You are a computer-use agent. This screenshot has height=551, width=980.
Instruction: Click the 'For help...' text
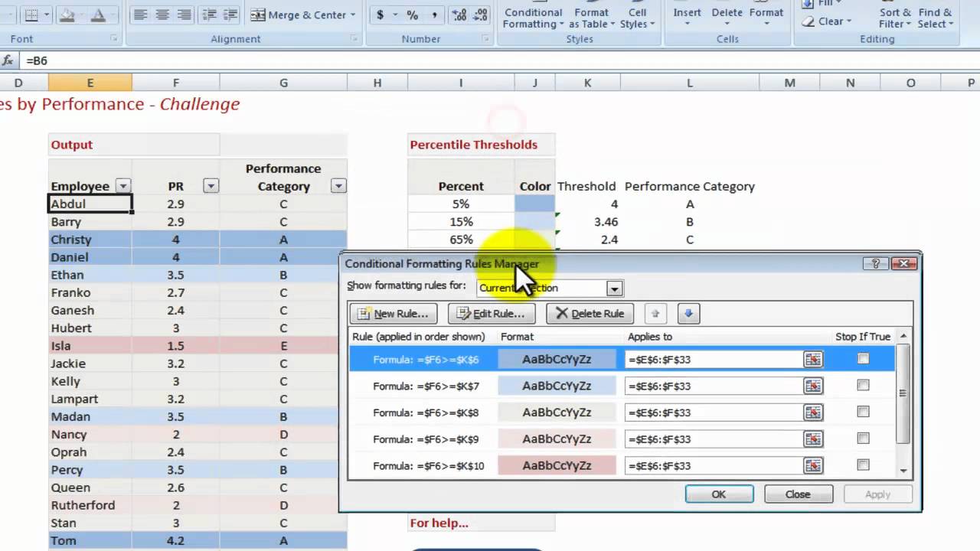pyautogui.click(x=439, y=523)
